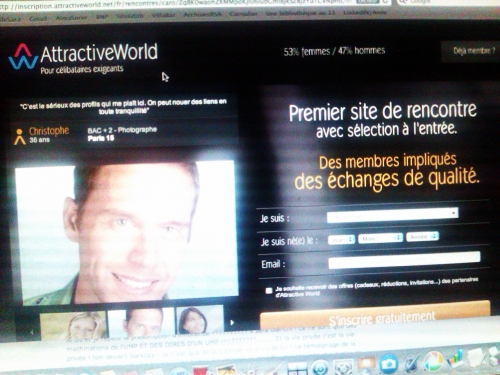Open the Corrnalier bookmark

point(243,14)
